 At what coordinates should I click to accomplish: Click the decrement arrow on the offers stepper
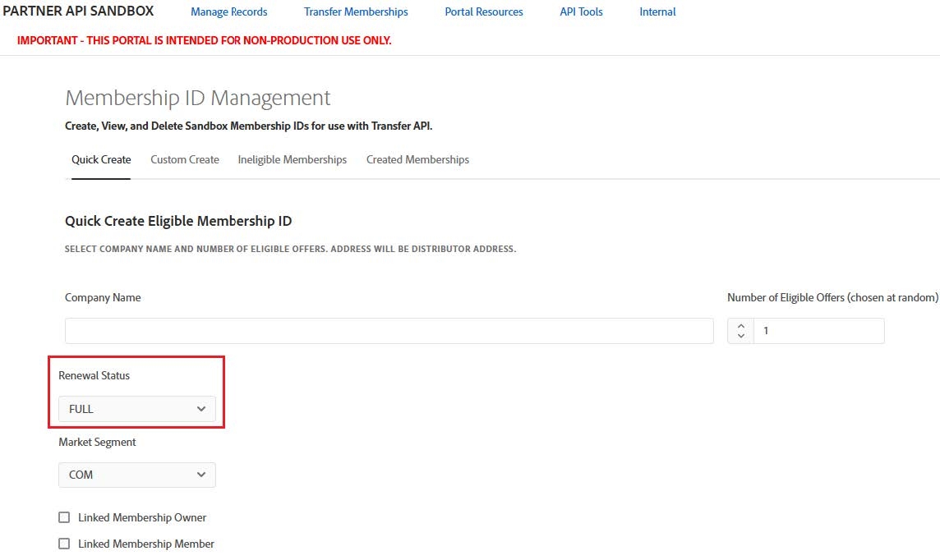tap(740, 336)
